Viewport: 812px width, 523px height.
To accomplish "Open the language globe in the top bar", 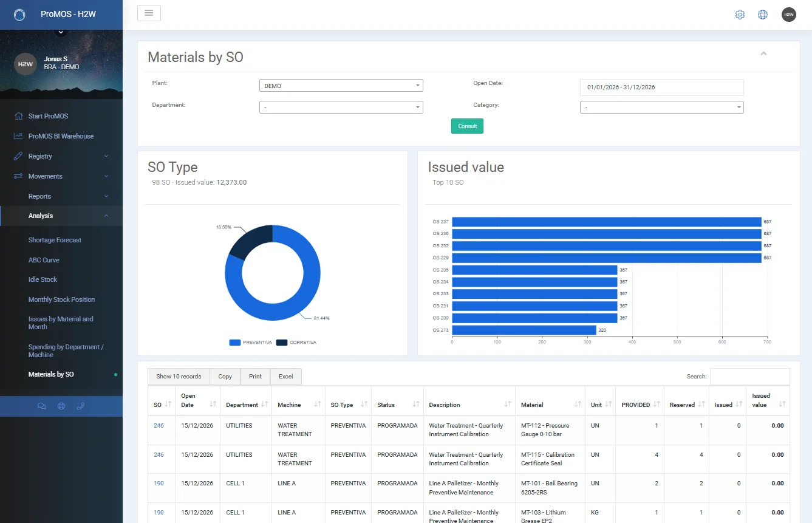I will click(763, 15).
